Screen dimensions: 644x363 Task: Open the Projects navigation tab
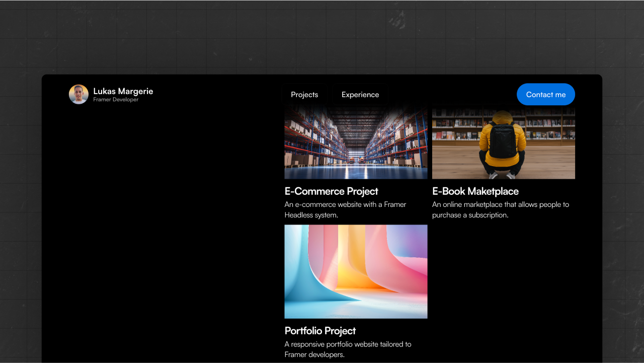pos(304,95)
